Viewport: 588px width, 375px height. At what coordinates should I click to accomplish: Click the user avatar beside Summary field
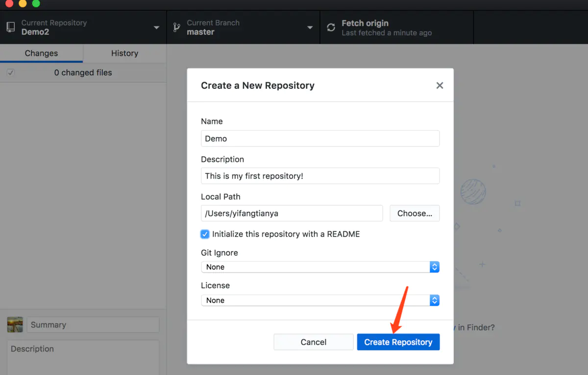tap(15, 325)
